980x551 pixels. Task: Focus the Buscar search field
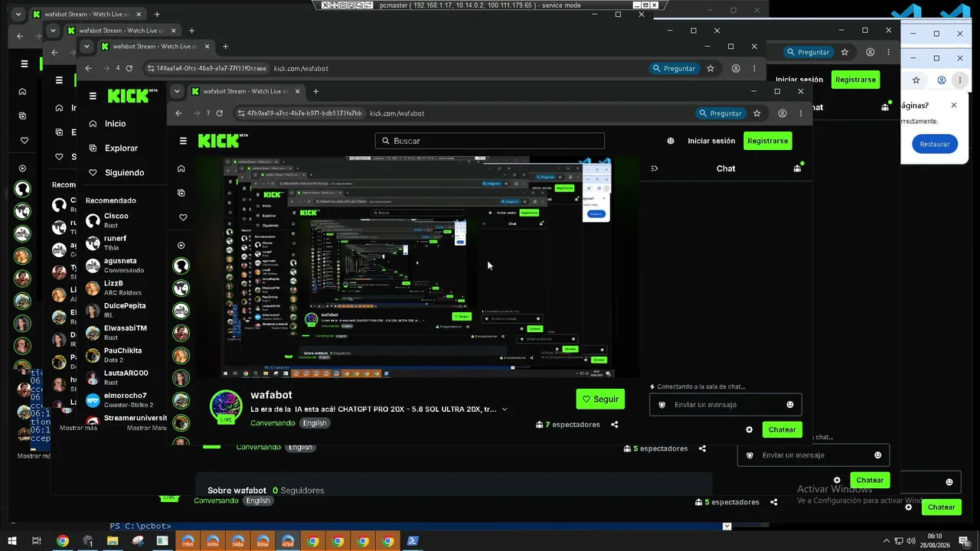coord(490,141)
